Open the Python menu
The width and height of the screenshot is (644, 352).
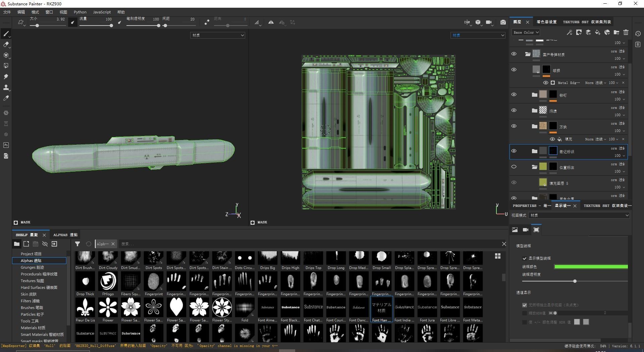[x=80, y=12]
